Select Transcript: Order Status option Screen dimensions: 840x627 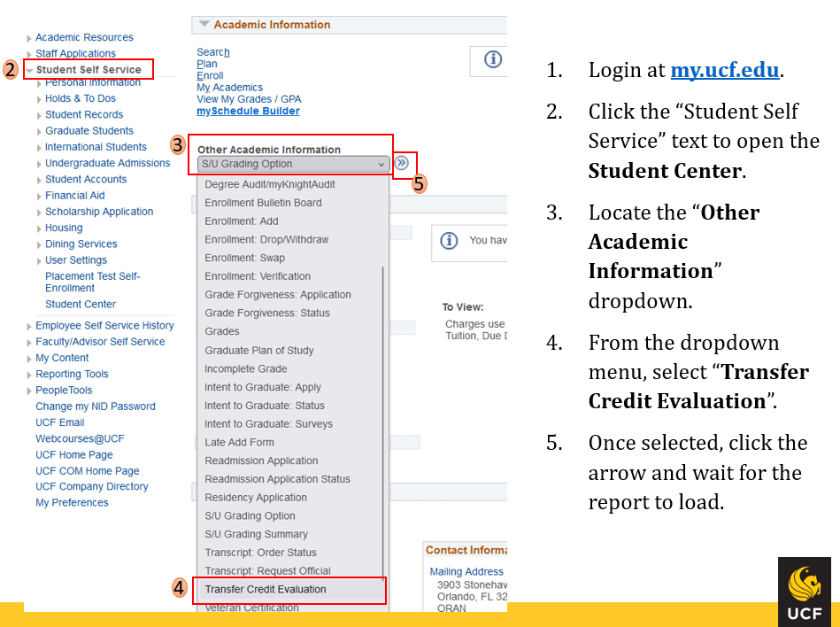pyautogui.click(x=289, y=553)
